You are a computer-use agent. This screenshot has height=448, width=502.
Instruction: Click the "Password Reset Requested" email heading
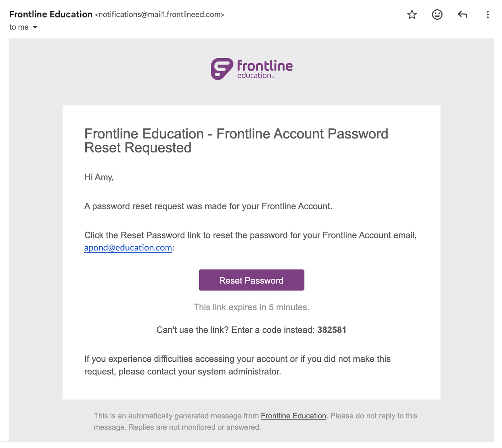tap(236, 141)
